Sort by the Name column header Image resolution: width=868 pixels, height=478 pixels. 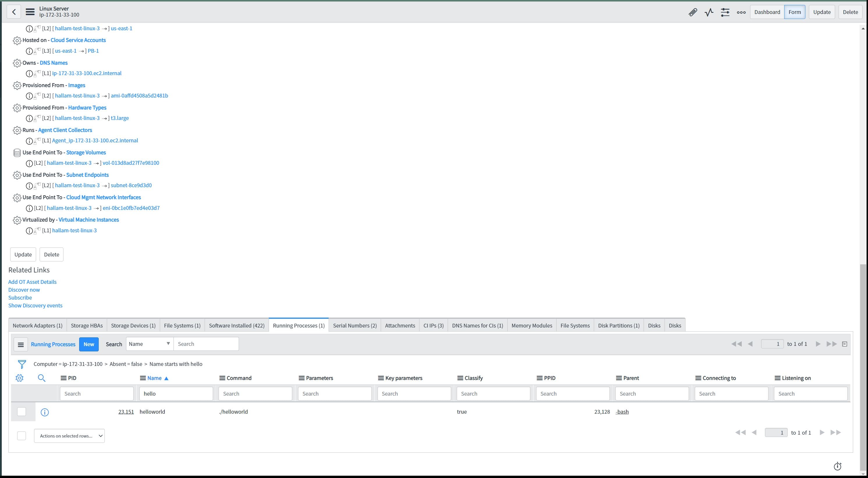[154, 378]
